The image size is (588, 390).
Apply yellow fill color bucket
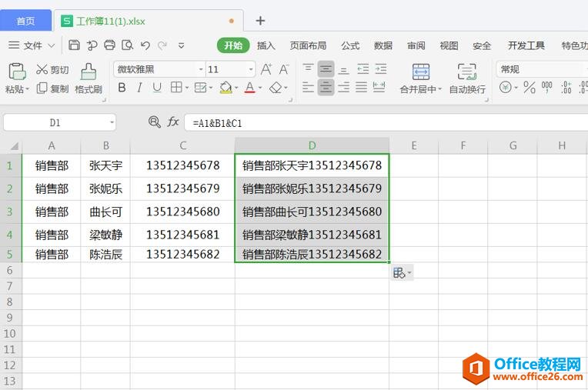(226, 88)
